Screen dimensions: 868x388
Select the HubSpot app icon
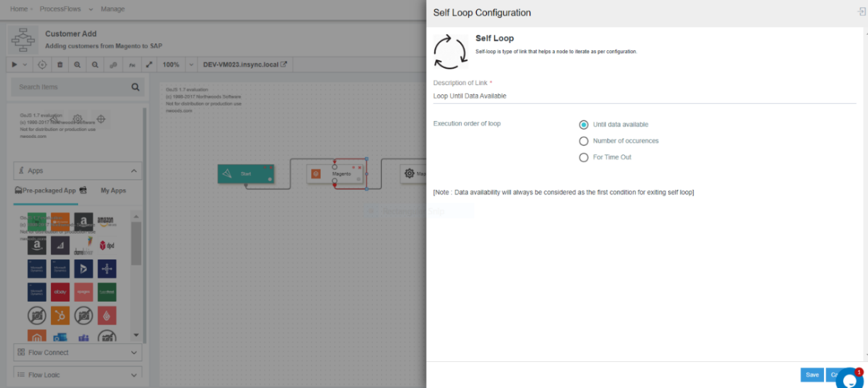tap(60, 315)
